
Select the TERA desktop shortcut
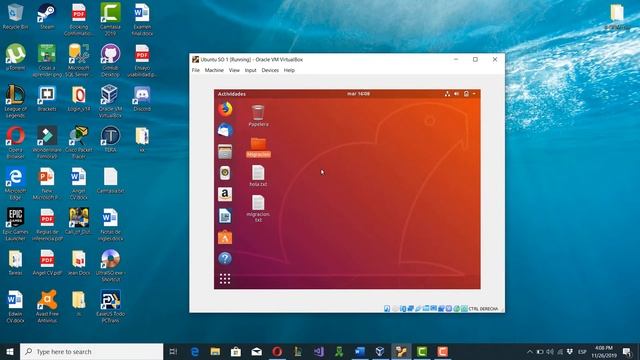click(x=110, y=139)
